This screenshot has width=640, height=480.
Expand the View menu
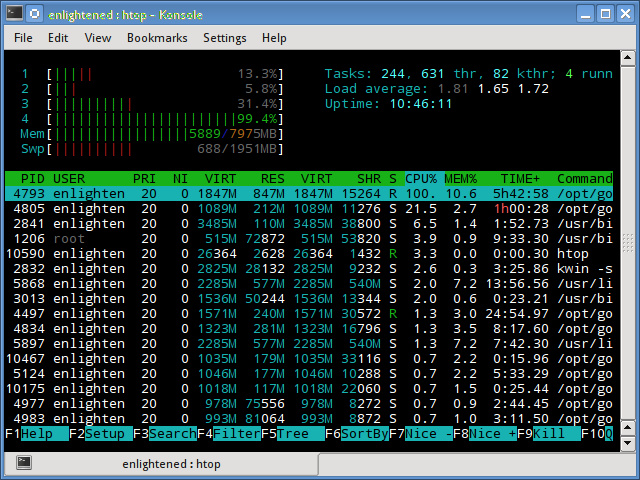[x=98, y=38]
